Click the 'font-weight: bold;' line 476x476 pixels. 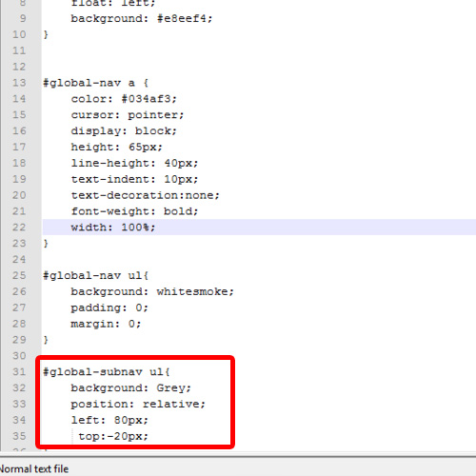[x=134, y=211]
